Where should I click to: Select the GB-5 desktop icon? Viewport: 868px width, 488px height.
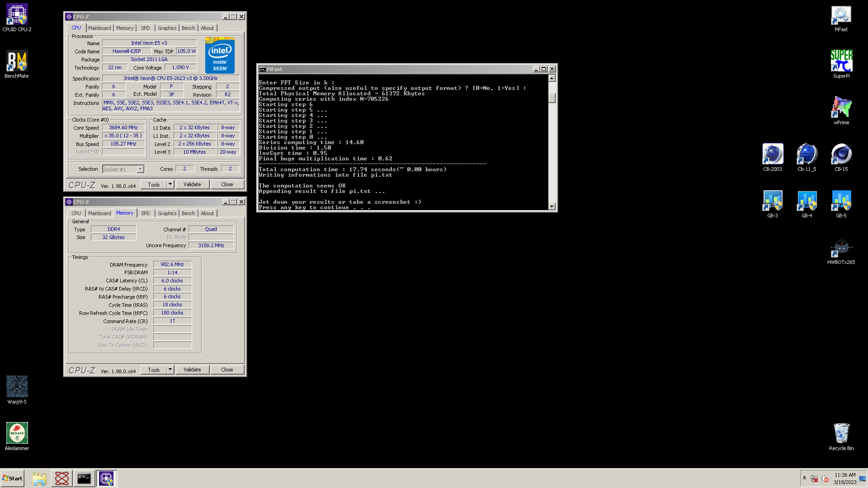841,204
